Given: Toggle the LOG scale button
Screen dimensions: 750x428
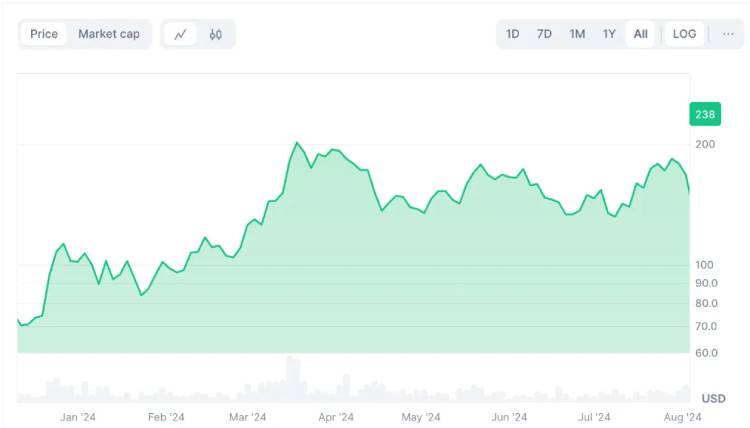Looking at the screenshot, I should (x=684, y=34).
